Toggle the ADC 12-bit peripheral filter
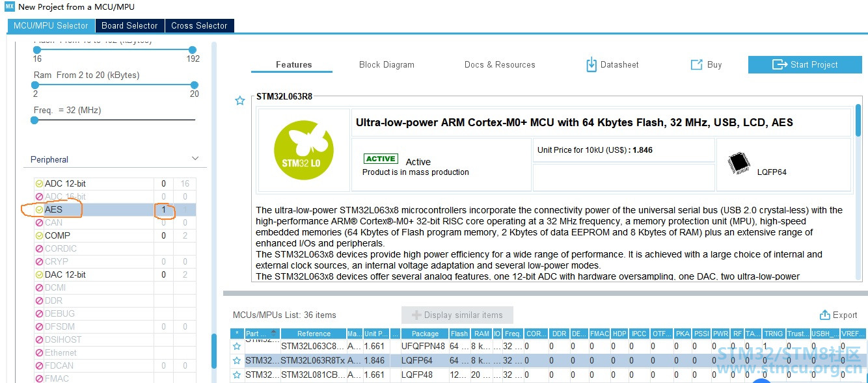 tap(39, 183)
